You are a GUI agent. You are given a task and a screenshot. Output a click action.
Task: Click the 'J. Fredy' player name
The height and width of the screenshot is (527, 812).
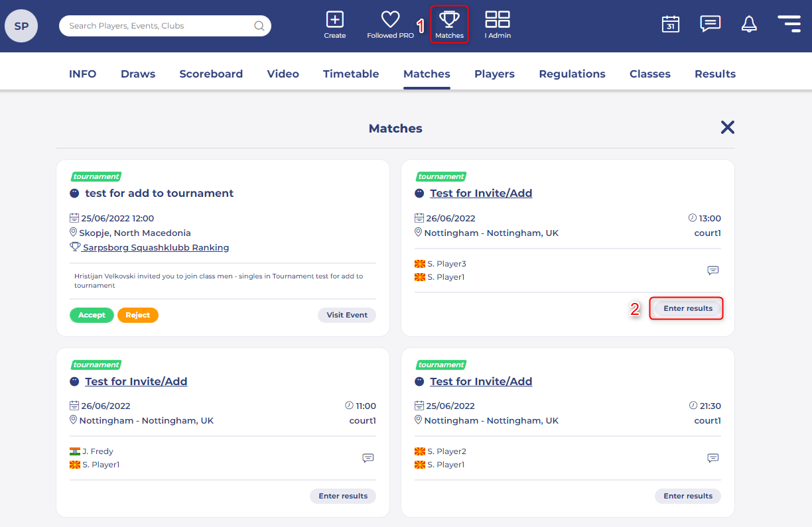pyautogui.click(x=98, y=451)
